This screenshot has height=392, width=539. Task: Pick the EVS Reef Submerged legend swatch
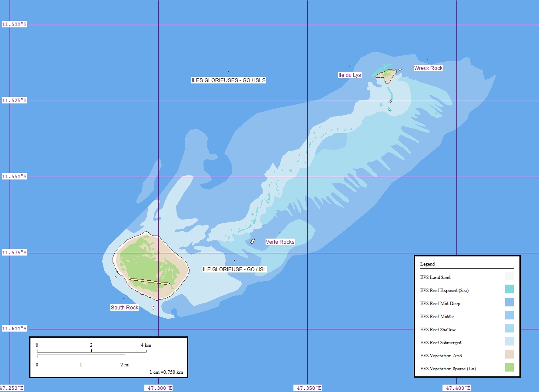click(x=509, y=341)
